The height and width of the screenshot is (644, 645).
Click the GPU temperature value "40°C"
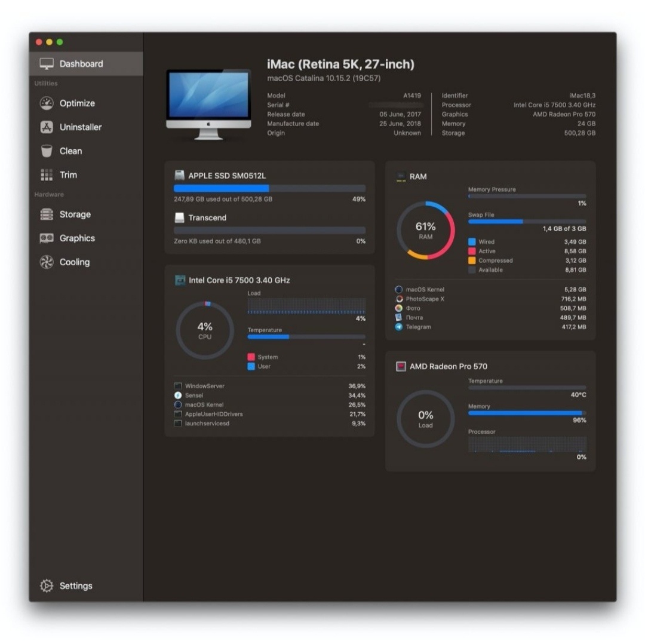coord(578,395)
